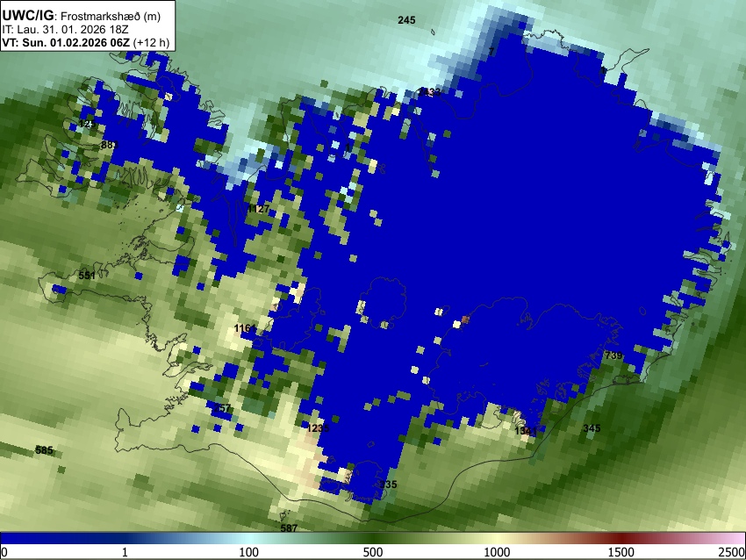Screen dimensions: 746x560
Task: Click the 551 value on the map
Action: [87, 276]
